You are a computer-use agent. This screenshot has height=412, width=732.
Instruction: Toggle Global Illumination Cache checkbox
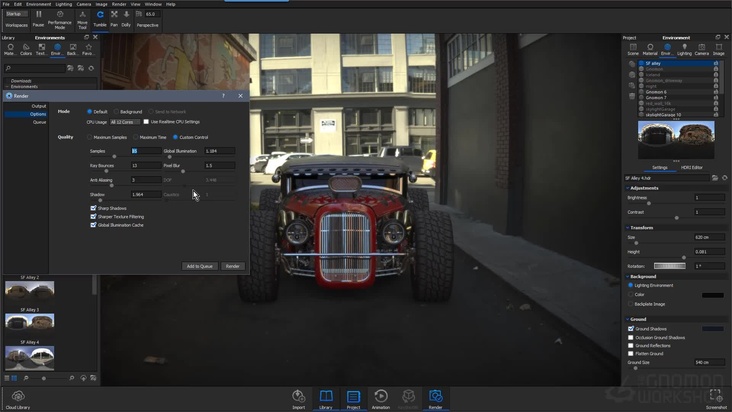(93, 225)
